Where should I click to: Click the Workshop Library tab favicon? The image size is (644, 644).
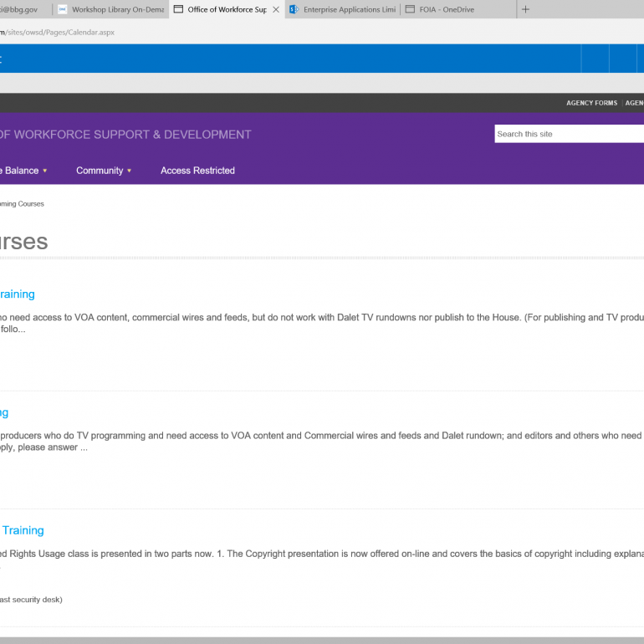[63, 9]
